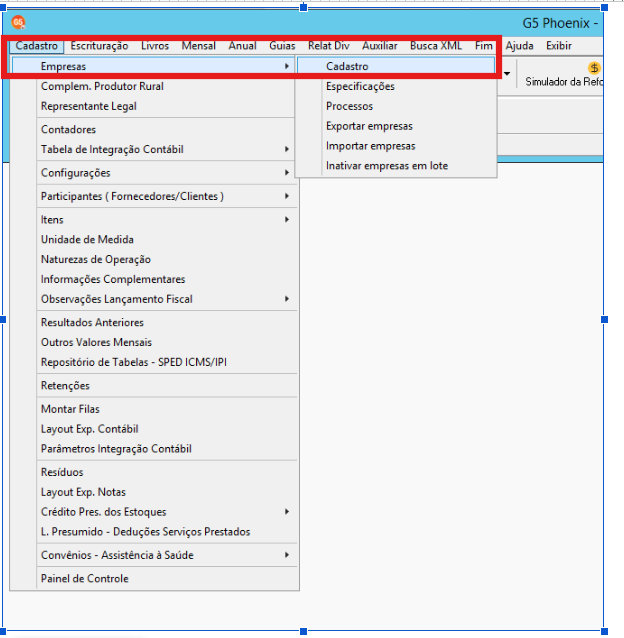
Task: Select Unidade de Medida
Action: coord(153,240)
